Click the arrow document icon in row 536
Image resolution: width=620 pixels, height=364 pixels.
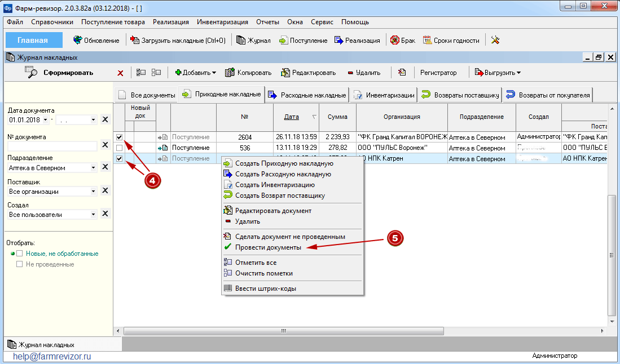pyautogui.click(x=163, y=148)
